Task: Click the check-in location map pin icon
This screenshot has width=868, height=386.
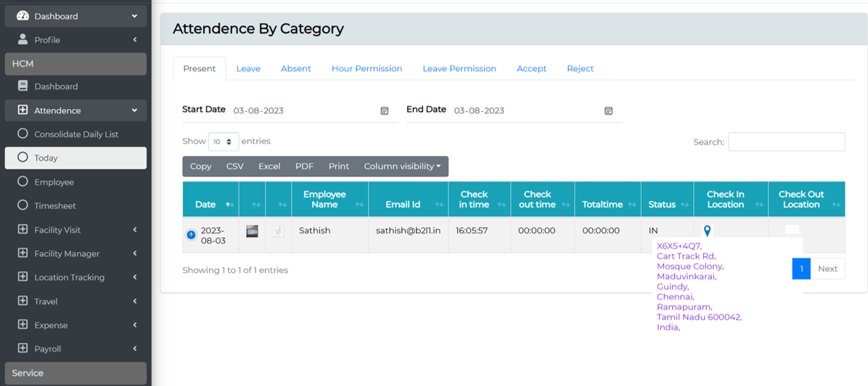Action: click(x=707, y=231)
